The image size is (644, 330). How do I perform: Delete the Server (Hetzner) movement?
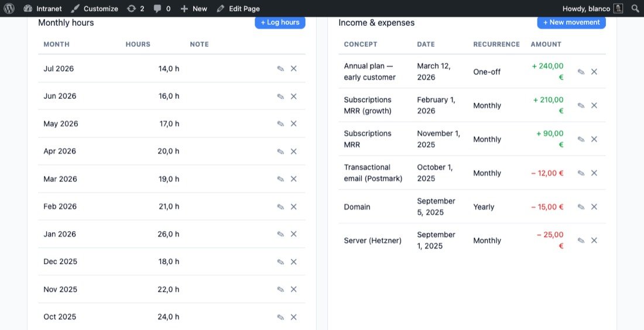pyautogui.click(x=594, y=240)
